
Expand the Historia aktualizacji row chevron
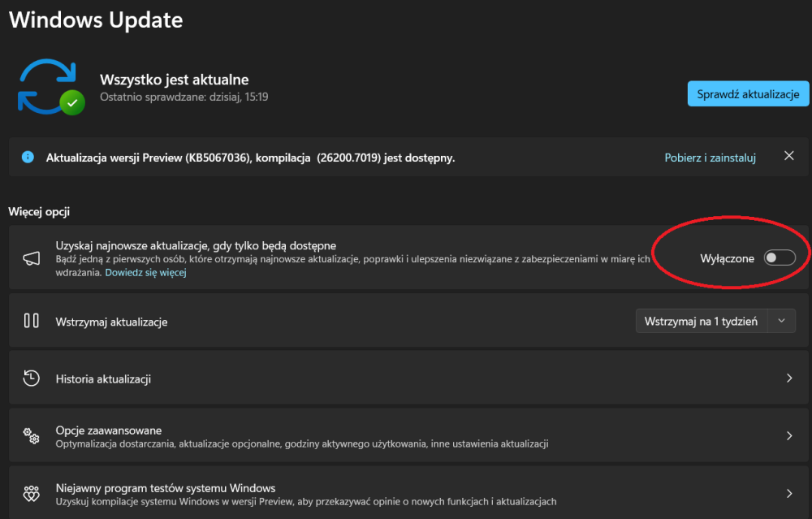(788, 378)
